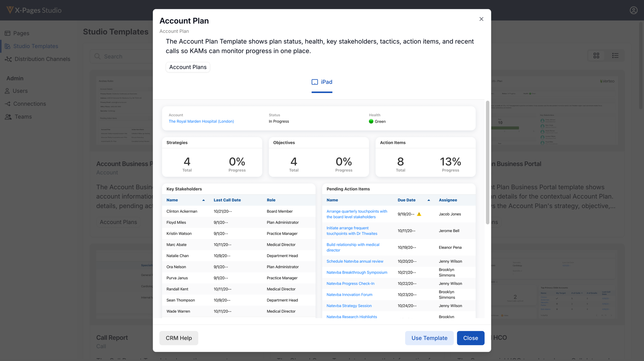644x361 pixels.
Task: Open Distribution Channels in sidebar
Action: (x=42, y=59)
